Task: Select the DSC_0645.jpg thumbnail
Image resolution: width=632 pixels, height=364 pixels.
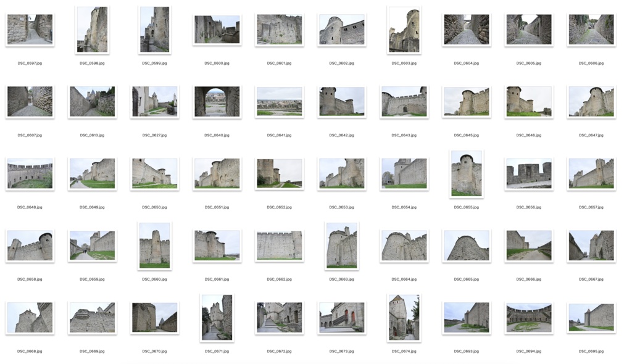Action: (467, 102)
